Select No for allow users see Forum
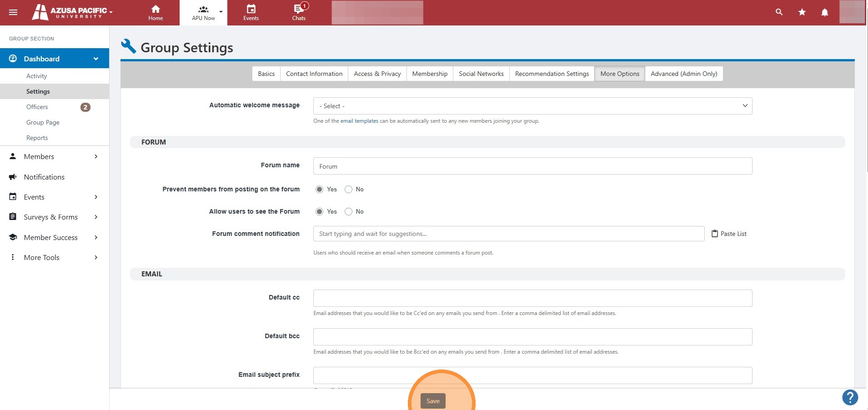This screenshot has height=410, width=868. click(x=348, y=211)
